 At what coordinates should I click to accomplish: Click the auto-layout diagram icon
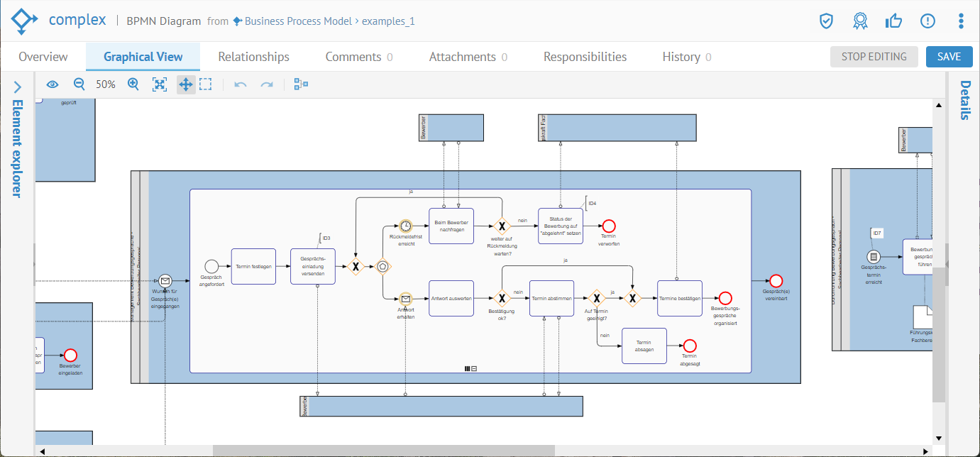pos(302,84)
